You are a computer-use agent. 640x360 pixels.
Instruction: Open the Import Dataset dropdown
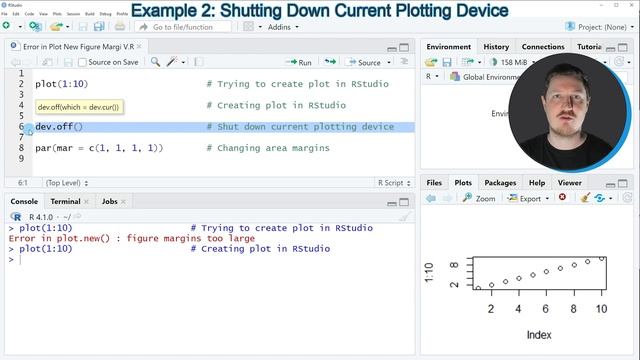471,62
